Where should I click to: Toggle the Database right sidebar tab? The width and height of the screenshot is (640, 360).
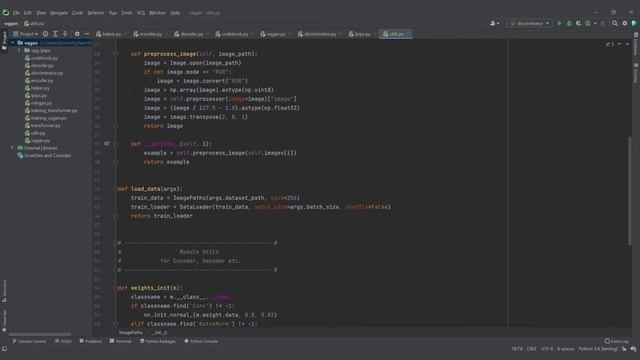coord(636,44)
